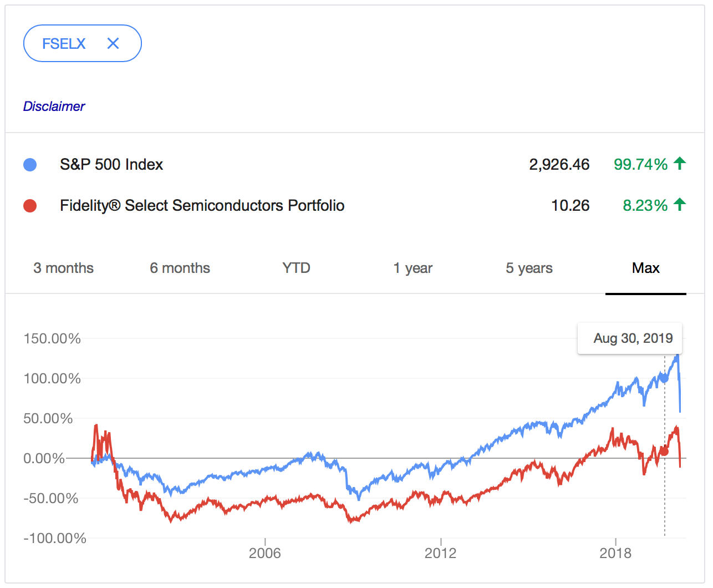Viewport: 713px width, 588px height.
Task: Click the red Fidelity Semiconductors legend dot
Action: tap(30, 205)
